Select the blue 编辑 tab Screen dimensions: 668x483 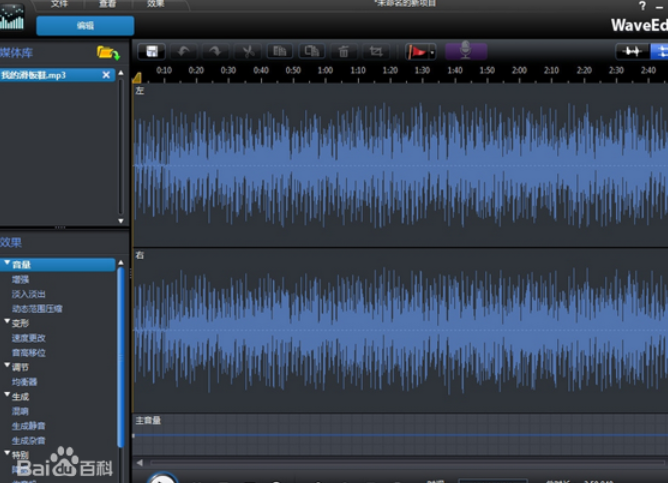[85, 26]
